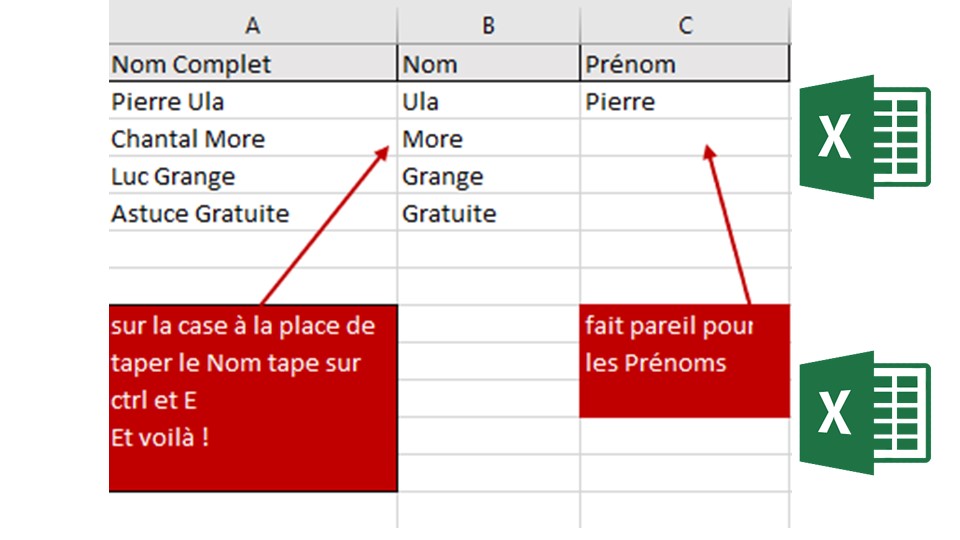Image resolution: width=960 pixels, height=540 pixels.
Task: Select the cell containing "Astuce Gratuite"
Action: pyautogui.click(x=252, y=214)
